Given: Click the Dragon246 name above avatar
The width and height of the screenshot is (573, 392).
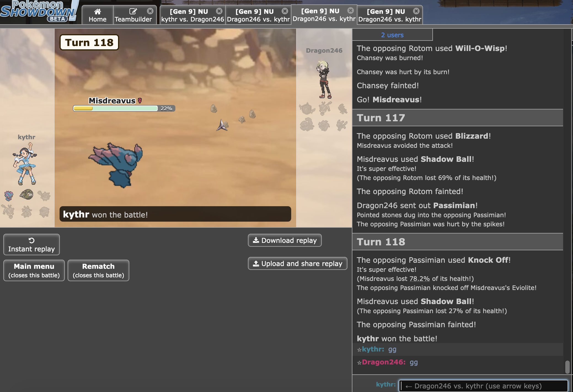Looking at the screenshot, I should point(324,50).
